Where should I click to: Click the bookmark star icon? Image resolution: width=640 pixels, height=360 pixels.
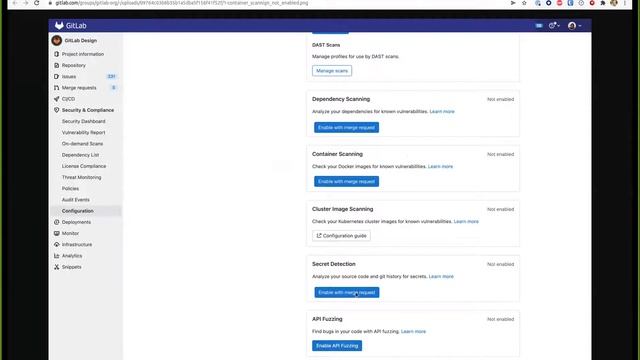(x=524, y=3)
